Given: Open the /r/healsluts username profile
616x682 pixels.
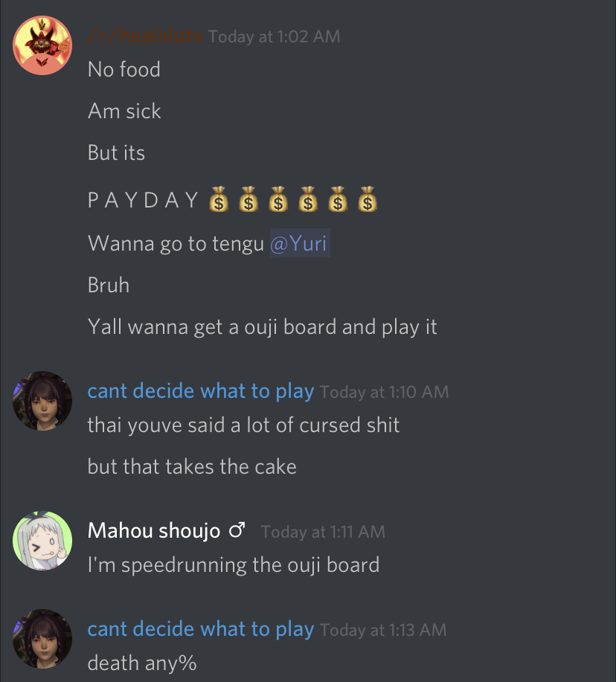Looking at the screenshot, I should click(x=144, y=35).
